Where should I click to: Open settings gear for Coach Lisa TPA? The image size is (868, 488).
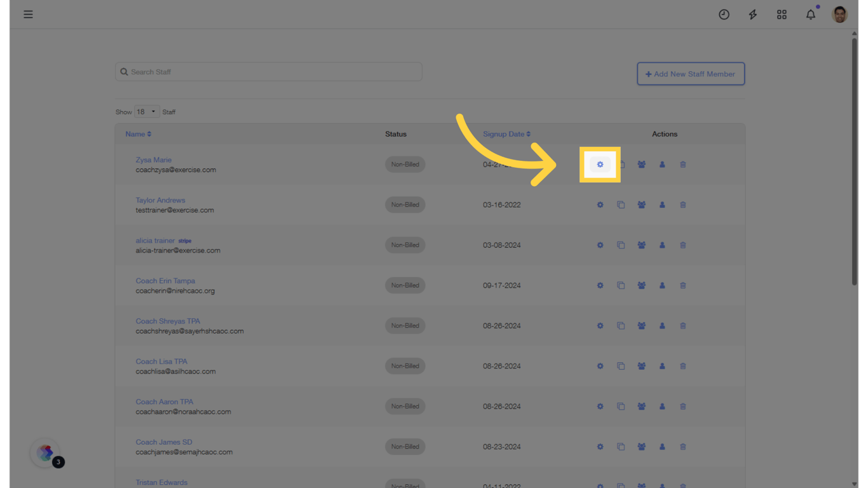(600, 366)
